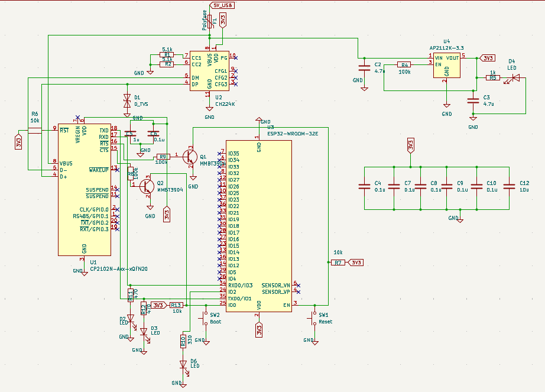Select resistor R1 on CC1
545x392 pixels.
[167, 55]
